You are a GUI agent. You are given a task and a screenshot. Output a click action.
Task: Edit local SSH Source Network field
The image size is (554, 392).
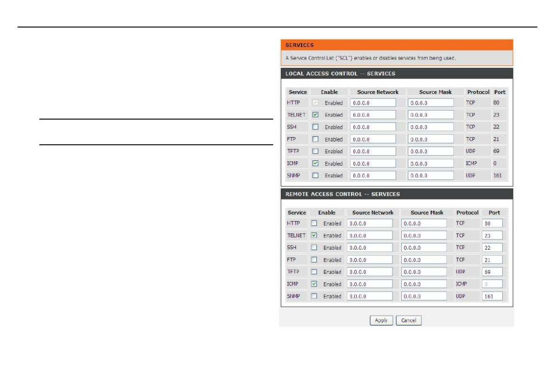373,127
